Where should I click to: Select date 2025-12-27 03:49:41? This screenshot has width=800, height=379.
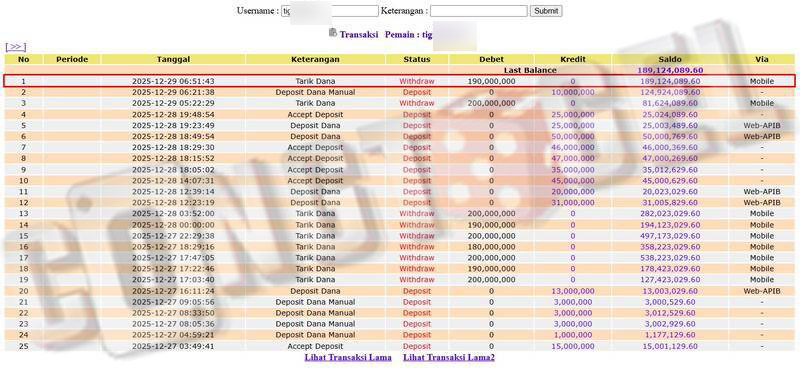coord(173,346)
